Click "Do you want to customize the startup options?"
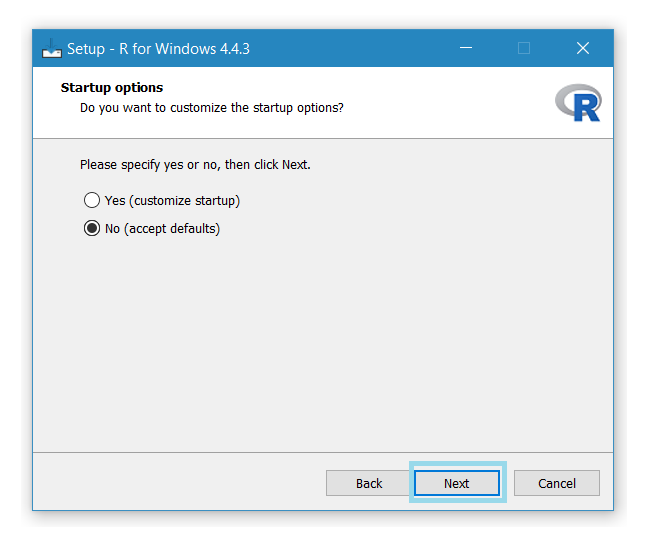 [x=212, y=108]
